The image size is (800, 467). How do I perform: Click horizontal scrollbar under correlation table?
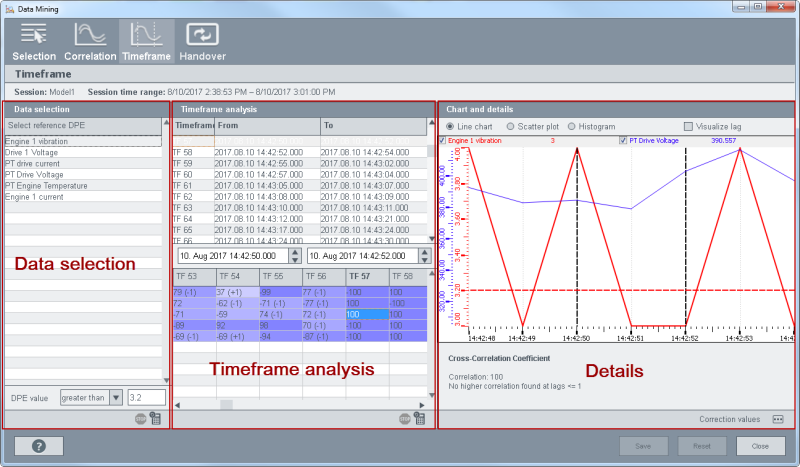pos(226,405)
